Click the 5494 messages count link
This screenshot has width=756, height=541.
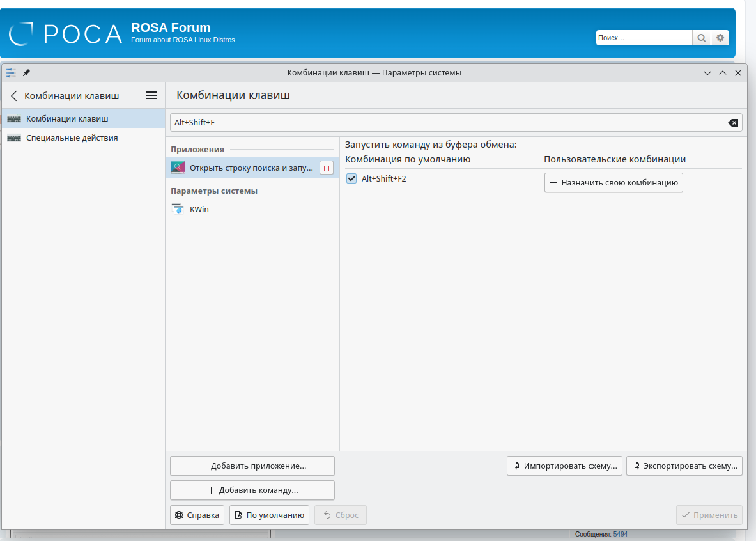coord(620,534)
